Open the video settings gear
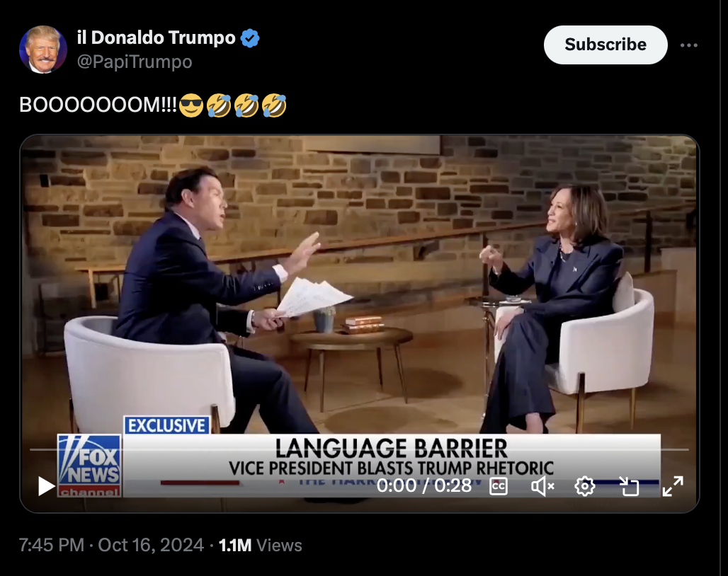Screen dimensions: 728x576 (x=584, y=486)
